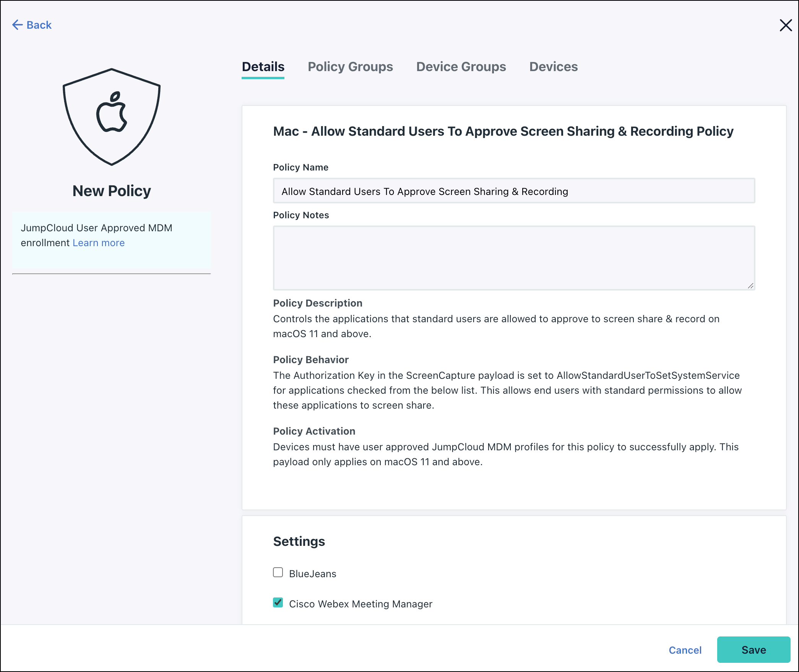Click the Settings section heading
Viewport: 799px width, 672px height.
click(299, 541)
